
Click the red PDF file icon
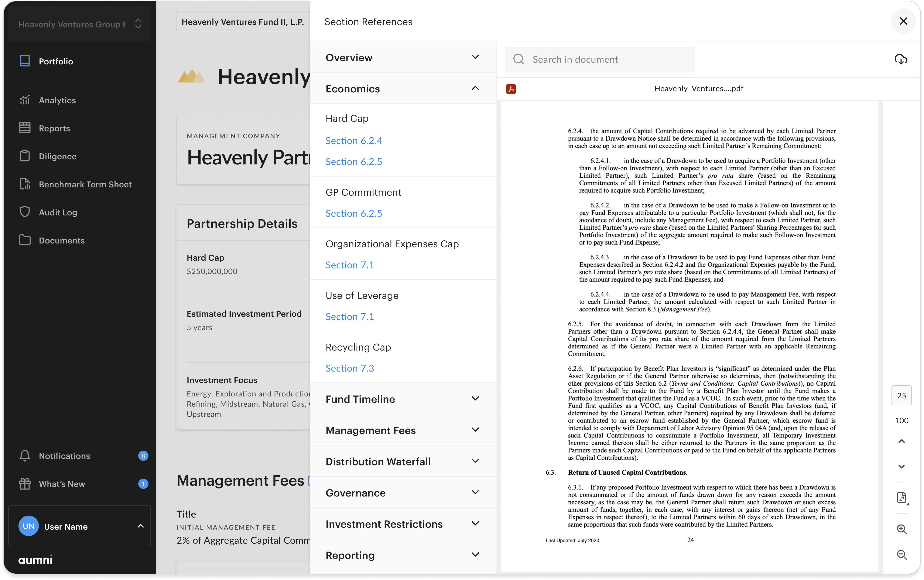coord(511,89)
